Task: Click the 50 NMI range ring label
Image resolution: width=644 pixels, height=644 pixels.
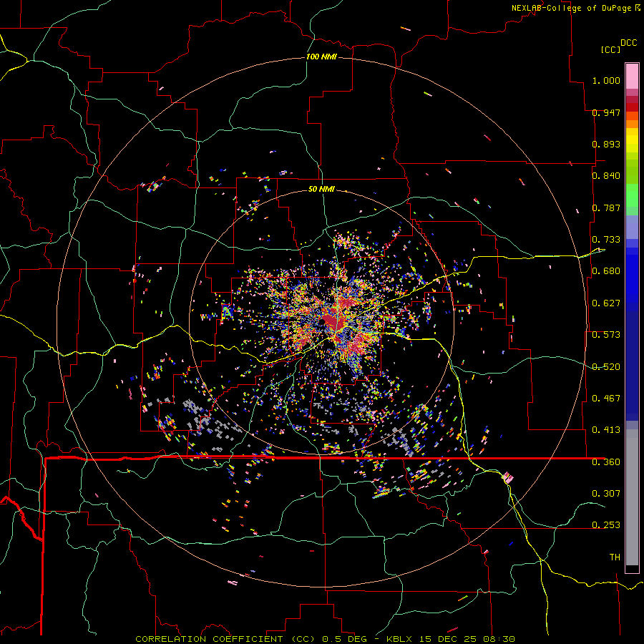Action: click(321, 190)
